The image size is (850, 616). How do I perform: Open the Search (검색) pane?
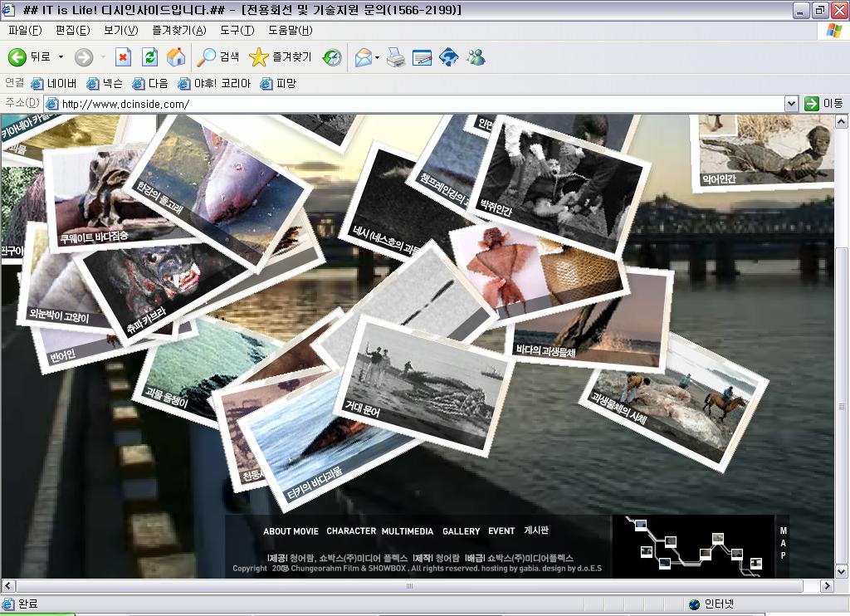point(218,57)
